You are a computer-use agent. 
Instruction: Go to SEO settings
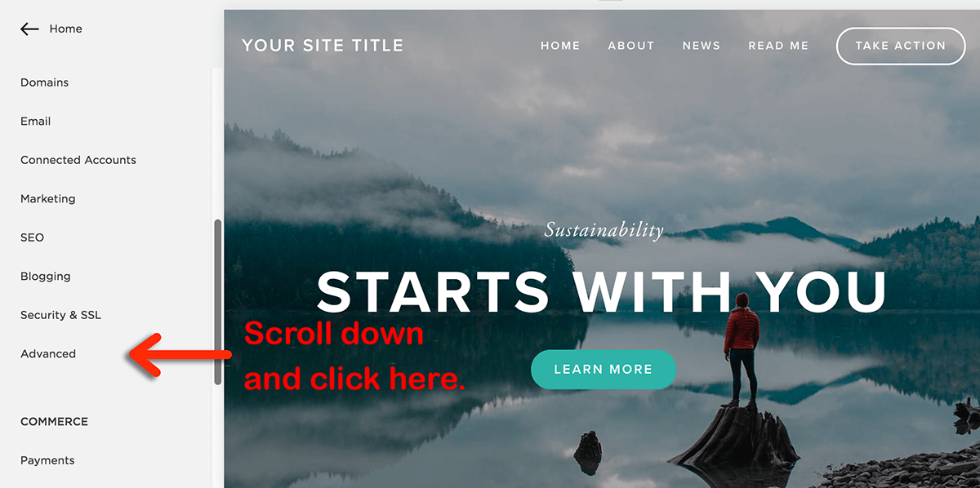(32, 237)
